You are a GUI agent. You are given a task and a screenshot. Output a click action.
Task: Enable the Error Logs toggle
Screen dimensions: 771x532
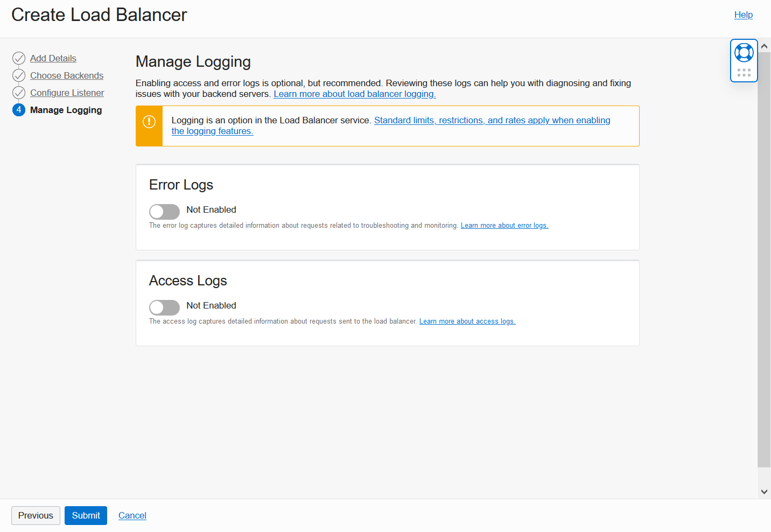[x=164, y=212]
